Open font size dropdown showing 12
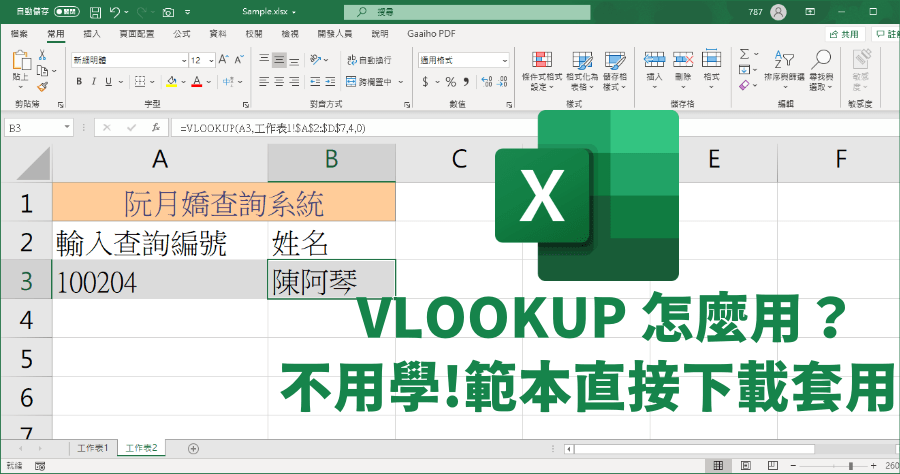The image size is (900, 474). pos(211,60)
